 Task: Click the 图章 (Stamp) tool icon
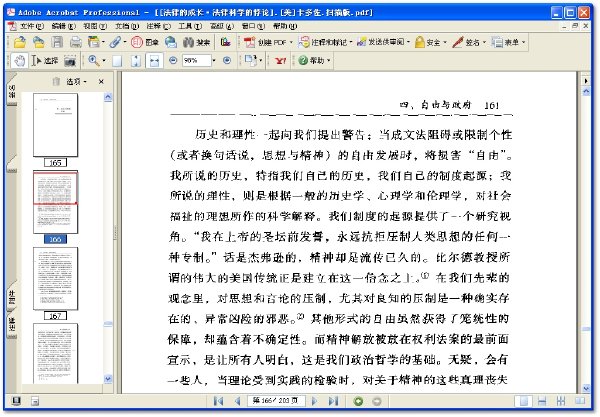[145, 42]
